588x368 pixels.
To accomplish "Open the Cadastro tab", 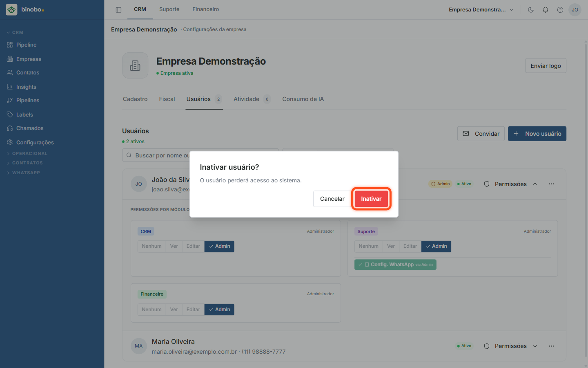I will 135,99.
